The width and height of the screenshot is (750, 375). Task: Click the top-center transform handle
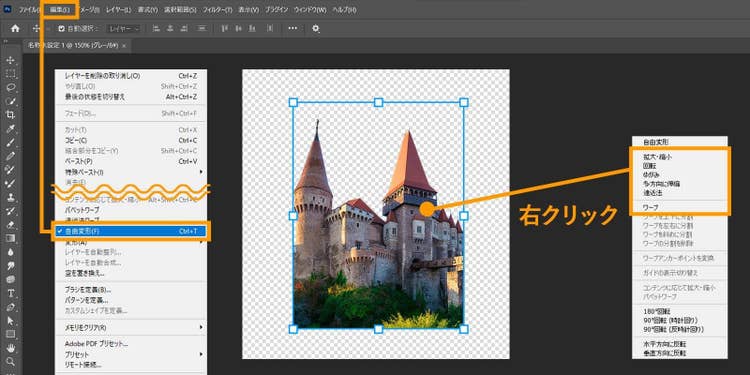[x=378, y=102]
